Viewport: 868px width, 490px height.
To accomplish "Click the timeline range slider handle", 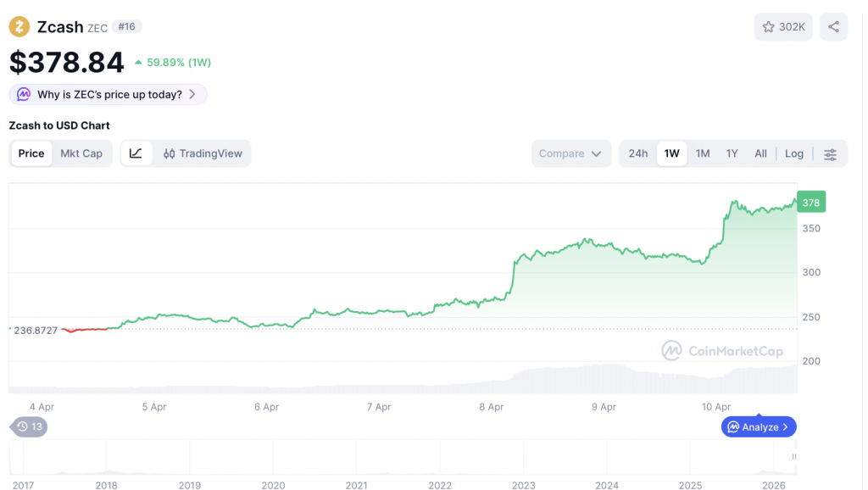I will [x=794, y=457].
